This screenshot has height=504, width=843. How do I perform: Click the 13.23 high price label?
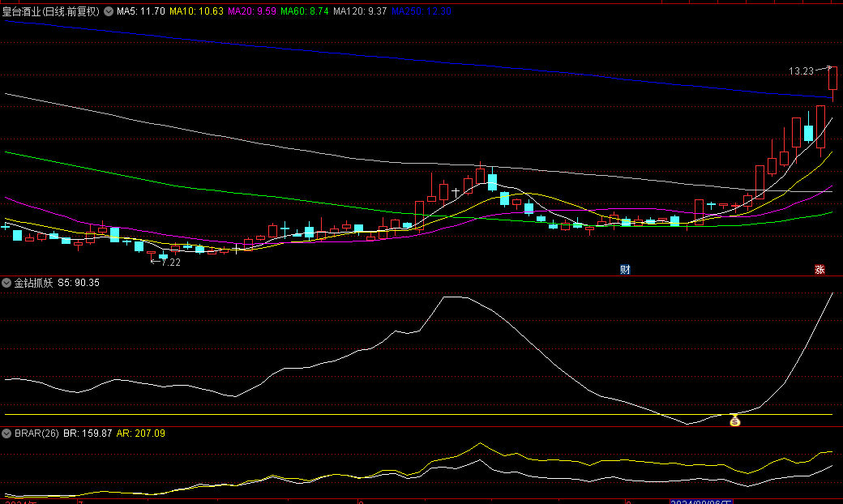tap(801, 71)
